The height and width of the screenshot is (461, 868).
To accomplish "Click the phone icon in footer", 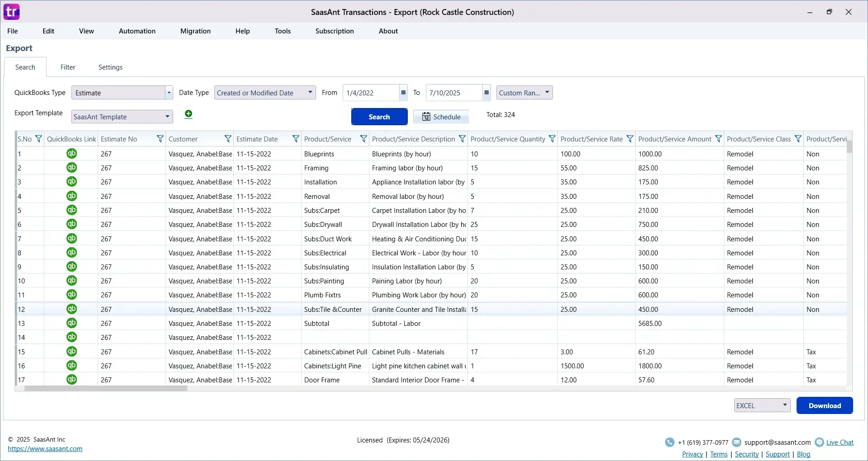I will coord(670,442).
